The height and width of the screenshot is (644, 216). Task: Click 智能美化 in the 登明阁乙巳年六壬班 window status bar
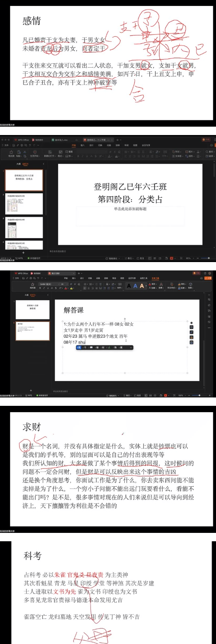point(112,258)
